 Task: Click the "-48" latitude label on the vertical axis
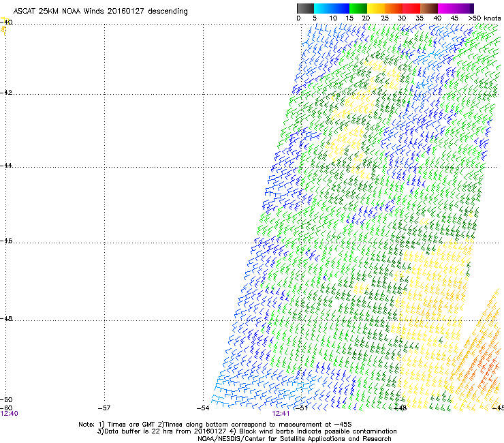6,318
